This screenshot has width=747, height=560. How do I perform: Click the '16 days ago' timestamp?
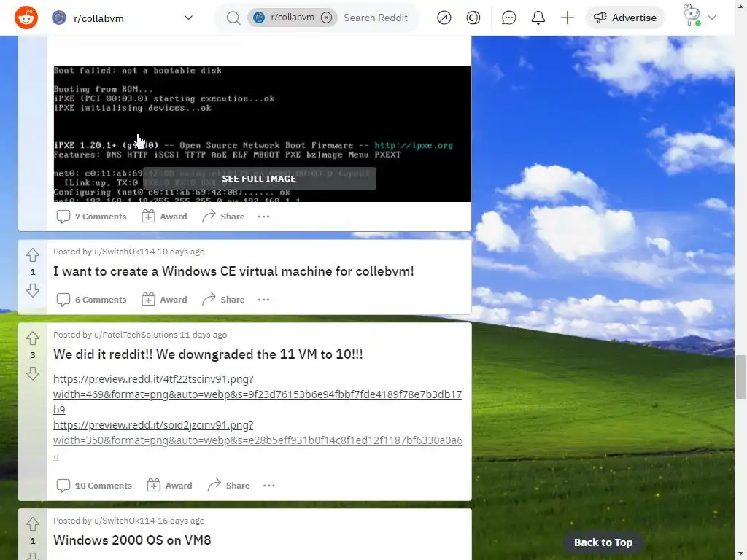pos(181,521)
